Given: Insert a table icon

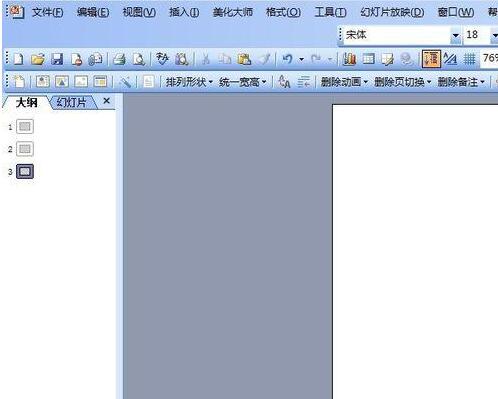Looking at the screenshot, I should tap(368, 60).
